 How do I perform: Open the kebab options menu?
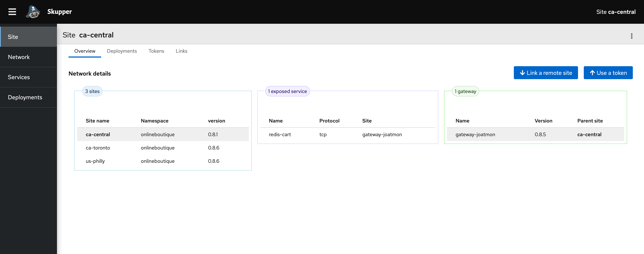(x=632, y=36)
